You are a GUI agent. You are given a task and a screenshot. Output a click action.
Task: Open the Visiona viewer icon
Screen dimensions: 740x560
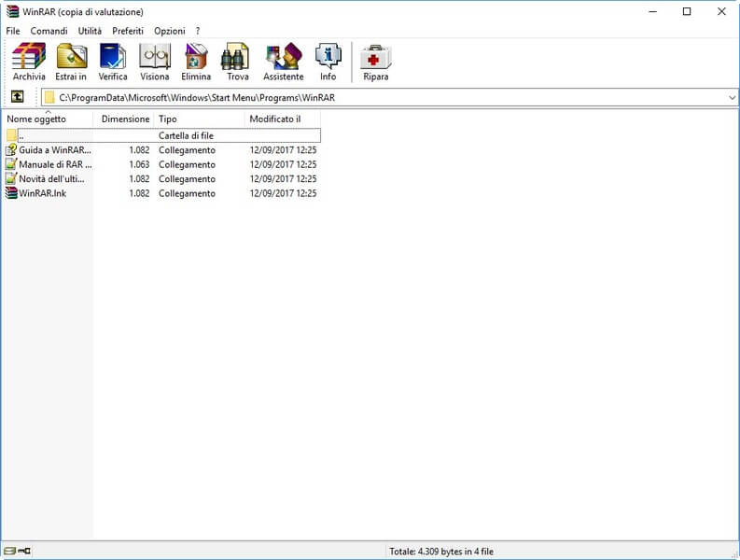[x=154, y=56]
